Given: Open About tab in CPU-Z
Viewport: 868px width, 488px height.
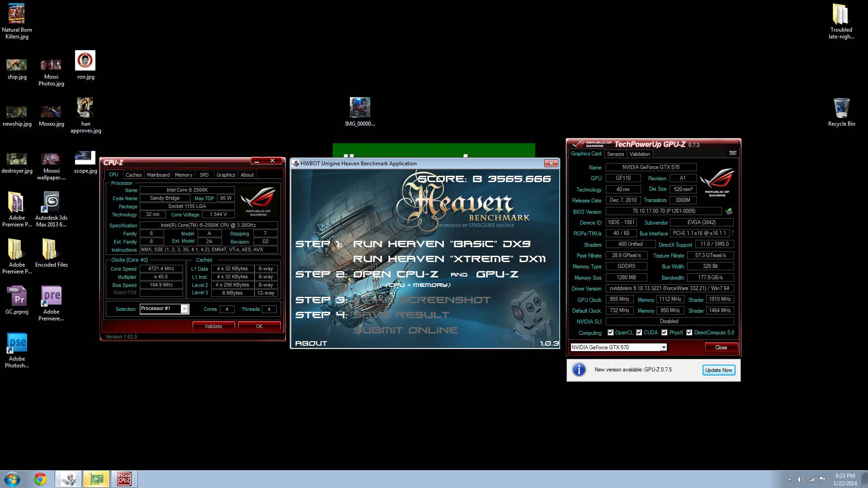Looking at the screenshot, I should (x=247, y=175).
